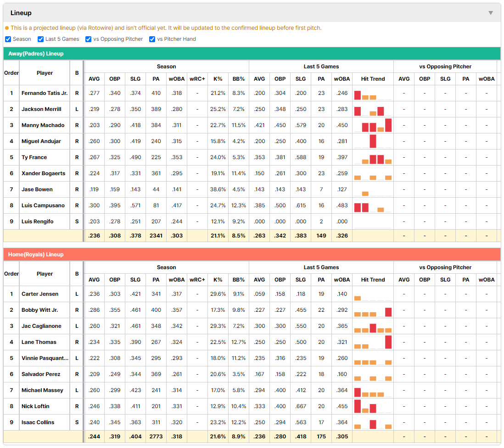
Task: Collapse the Lineup panel arrow
Action: 491,13
